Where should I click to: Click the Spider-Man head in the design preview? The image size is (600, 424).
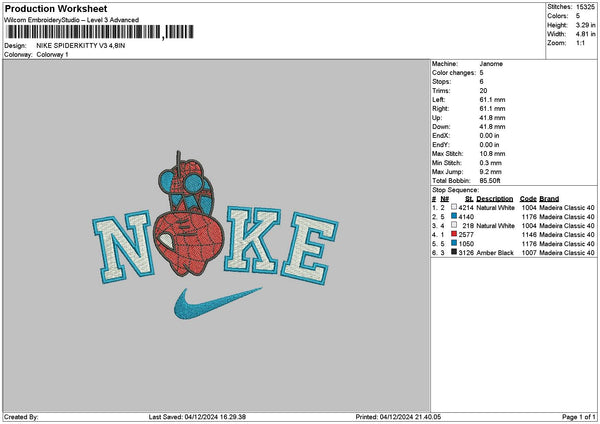pyautogui.click(x=188, y=242)
